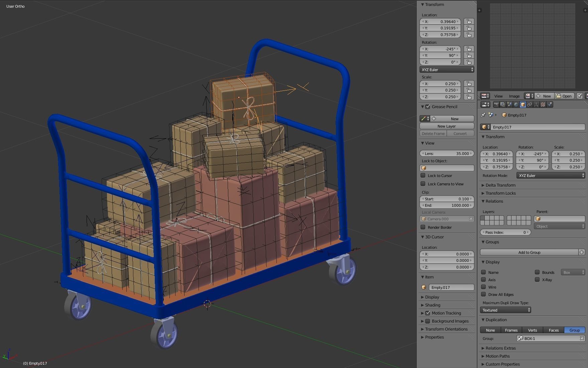The width and height of the screenshot is (588, 368).
Task: Open the View menu in Image editor
Action: pos(498,96)
